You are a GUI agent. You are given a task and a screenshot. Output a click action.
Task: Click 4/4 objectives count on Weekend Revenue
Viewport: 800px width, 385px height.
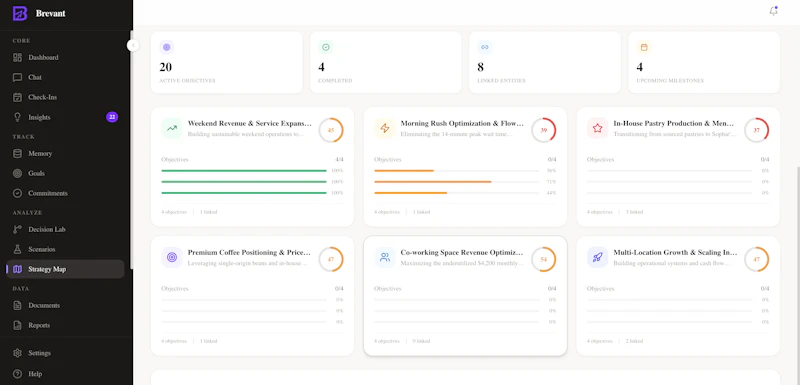point(339,160)
